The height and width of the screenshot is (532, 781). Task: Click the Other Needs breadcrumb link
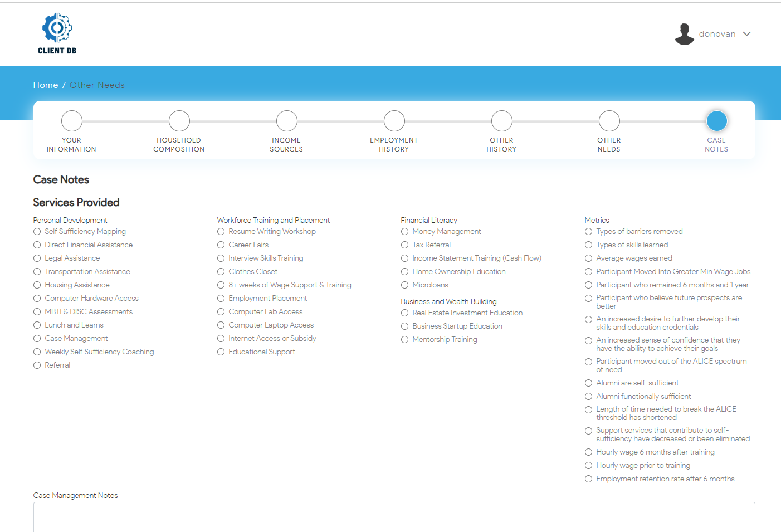point(97,85)
